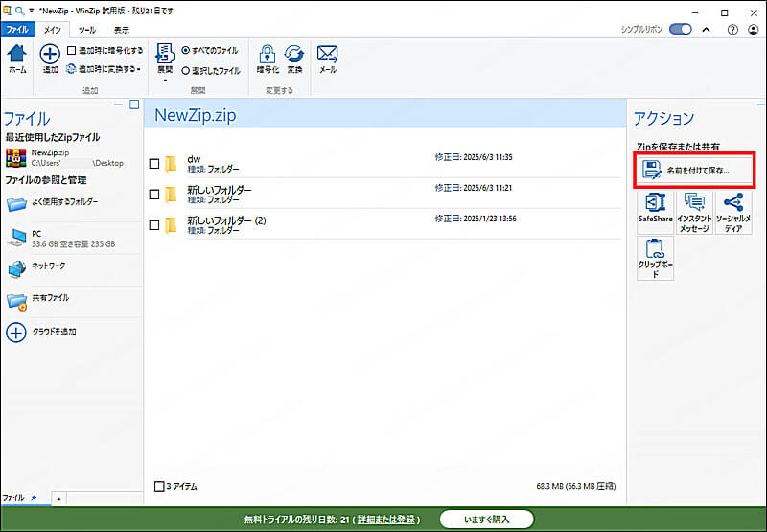This screenshot has width=767, height=532.
Task: Open the quick access toolbar dropdown arrow
Action: (32, 11)
